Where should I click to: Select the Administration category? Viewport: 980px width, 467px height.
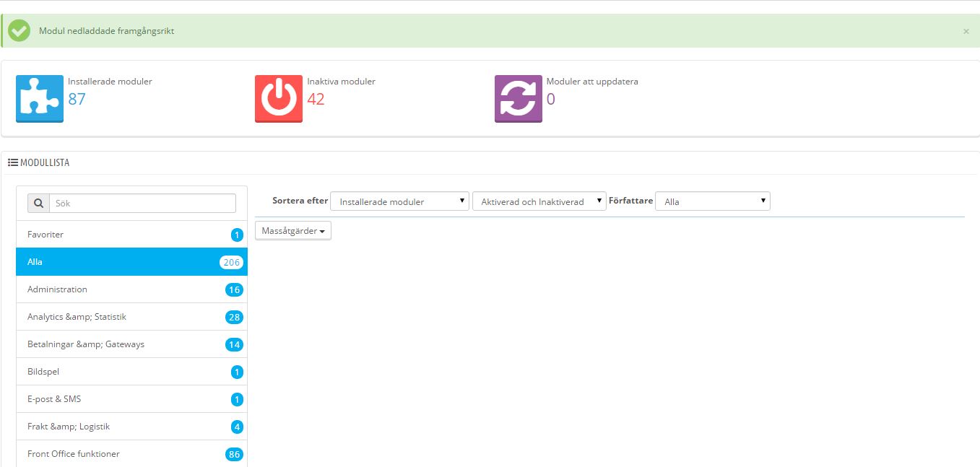[131, 289]
